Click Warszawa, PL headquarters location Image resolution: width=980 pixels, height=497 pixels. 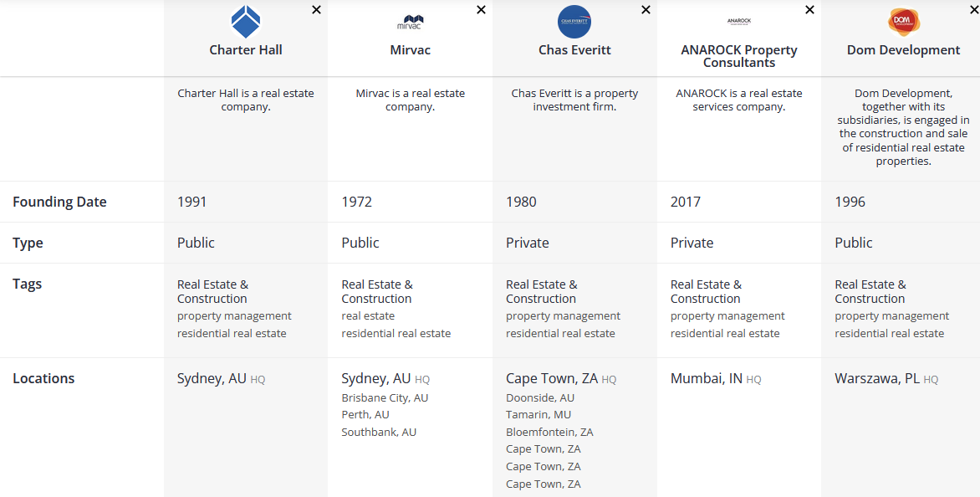pyautogui.click(x=877, y=379)
